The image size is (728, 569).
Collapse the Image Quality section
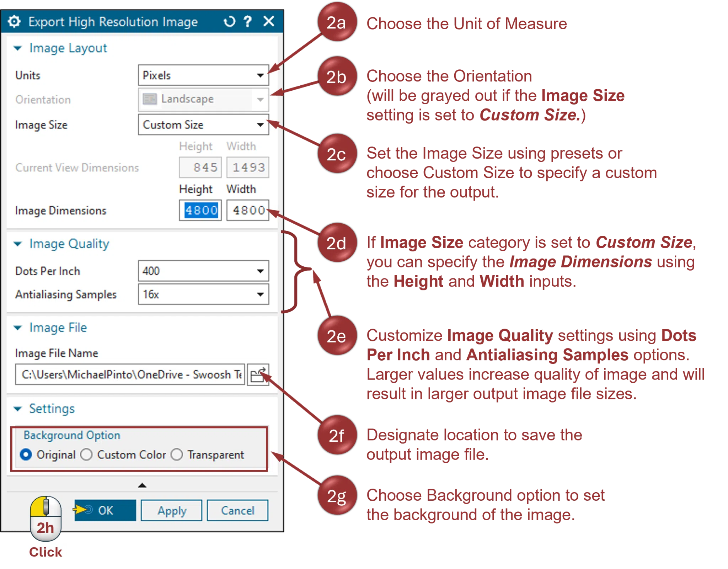tap(17, 244)
